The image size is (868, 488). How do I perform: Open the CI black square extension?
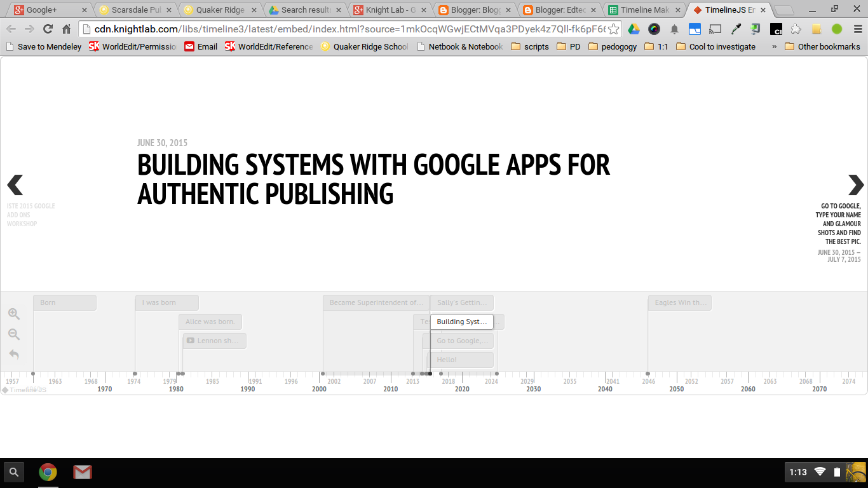(x=776, y=29)
